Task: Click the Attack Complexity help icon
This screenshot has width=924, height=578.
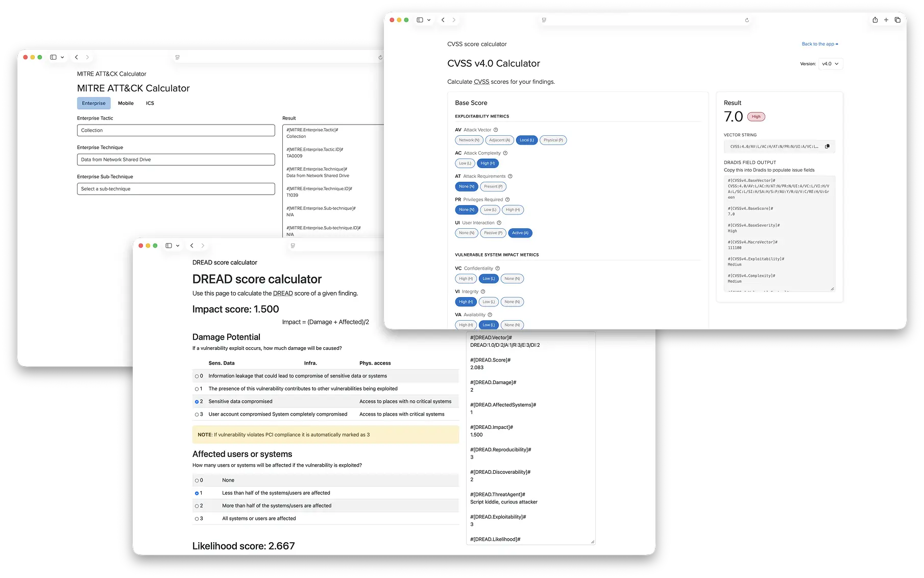Action: coord(505,153)
